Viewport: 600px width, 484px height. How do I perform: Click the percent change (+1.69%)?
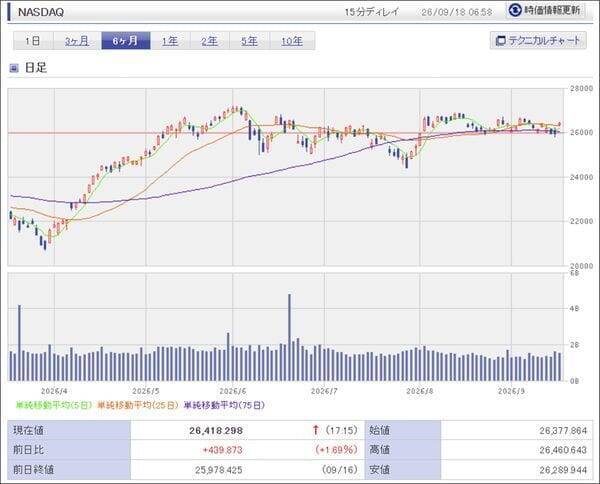(337, 450)
